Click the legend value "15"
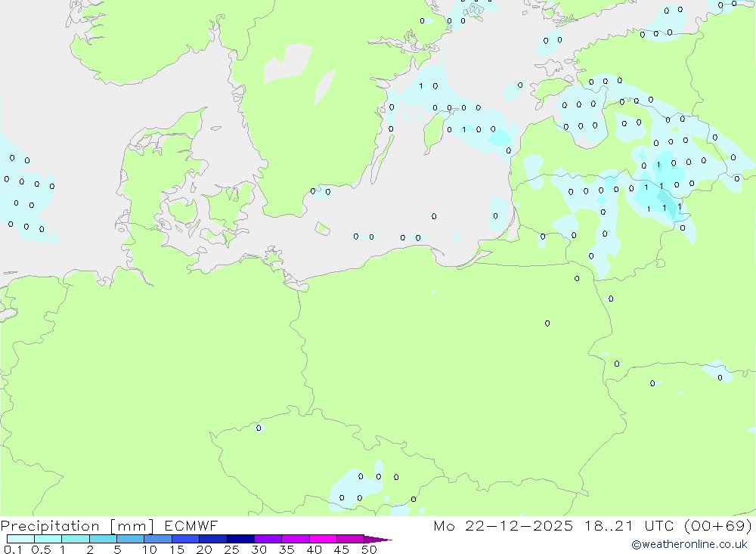The width and height of the screenshot is (756, 554). 177,549
